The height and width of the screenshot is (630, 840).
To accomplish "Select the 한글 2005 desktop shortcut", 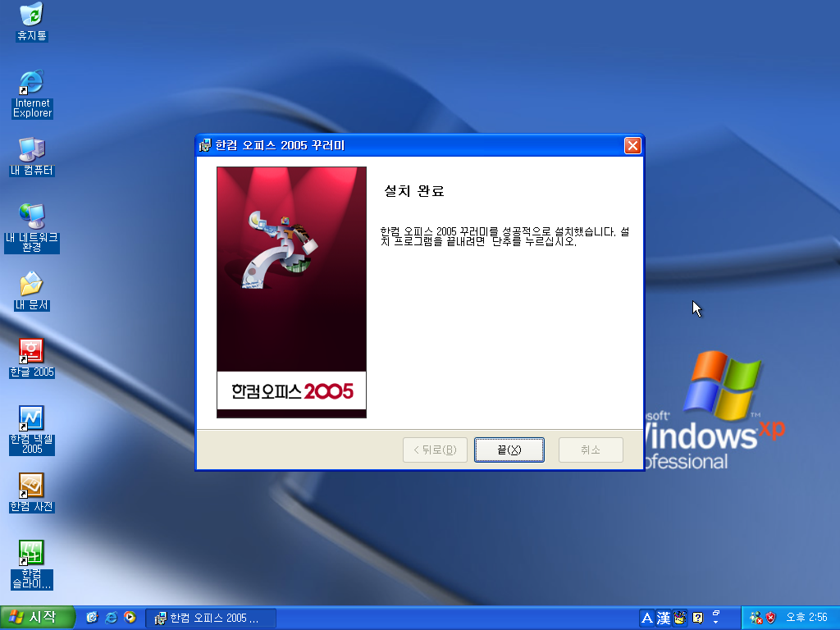I will [x=32, y=358].
